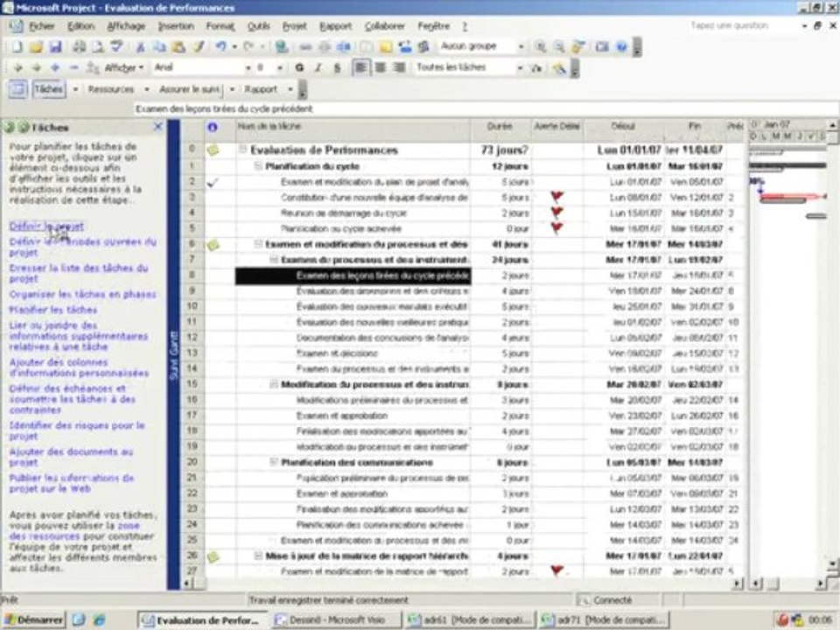This screenshot has width=840, height=630.
Task: Open the Fichier menu
Action: (42, 25)
